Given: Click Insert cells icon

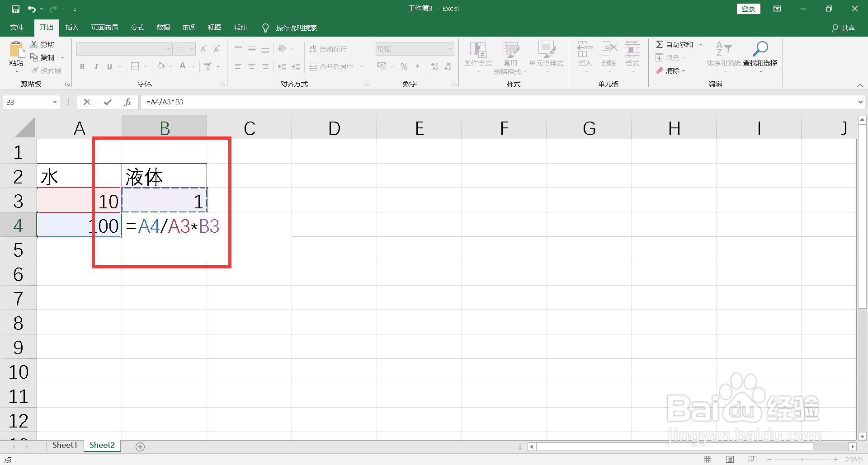Looking at the screenshot, I should 585,49.
